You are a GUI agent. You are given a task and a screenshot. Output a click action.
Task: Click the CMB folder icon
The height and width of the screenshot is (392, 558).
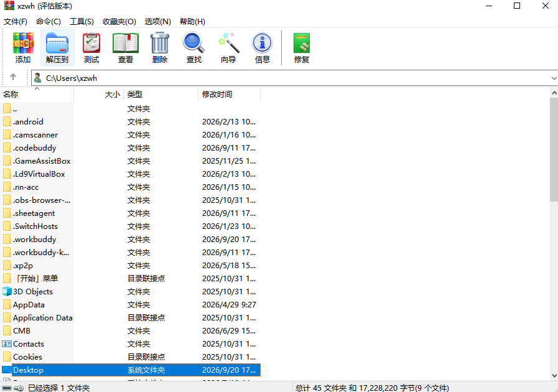[x=7, y=330]
